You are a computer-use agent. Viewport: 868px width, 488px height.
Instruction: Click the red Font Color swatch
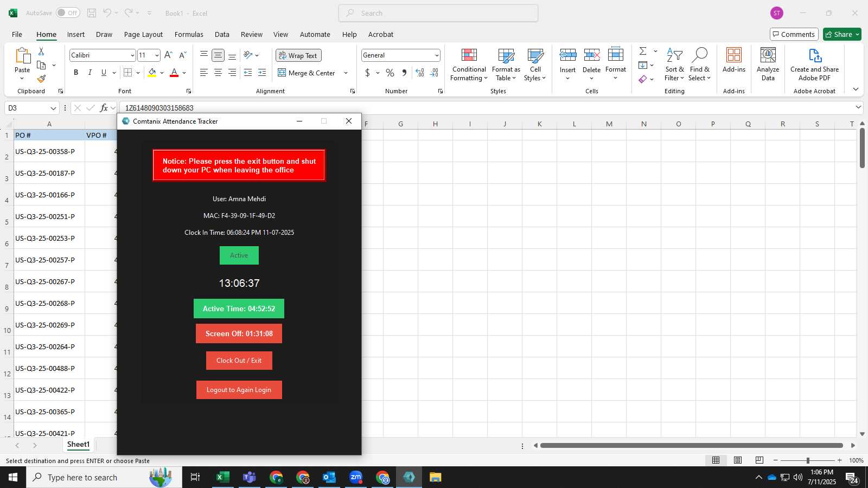(174, 73)
